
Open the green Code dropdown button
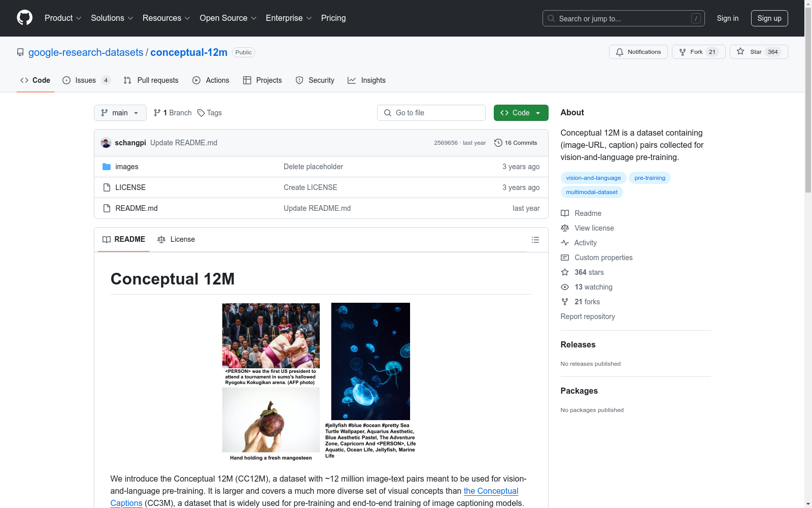click(521, 113)
